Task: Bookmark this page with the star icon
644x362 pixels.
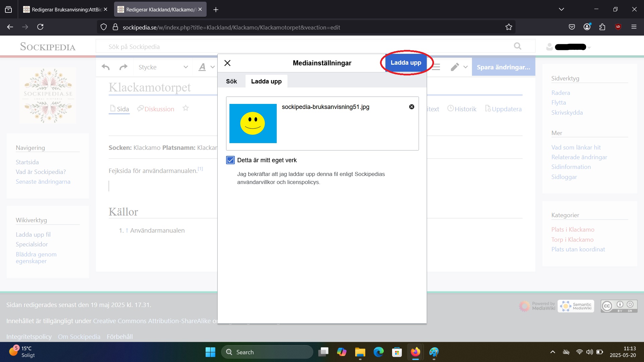Action: [508, 27]
